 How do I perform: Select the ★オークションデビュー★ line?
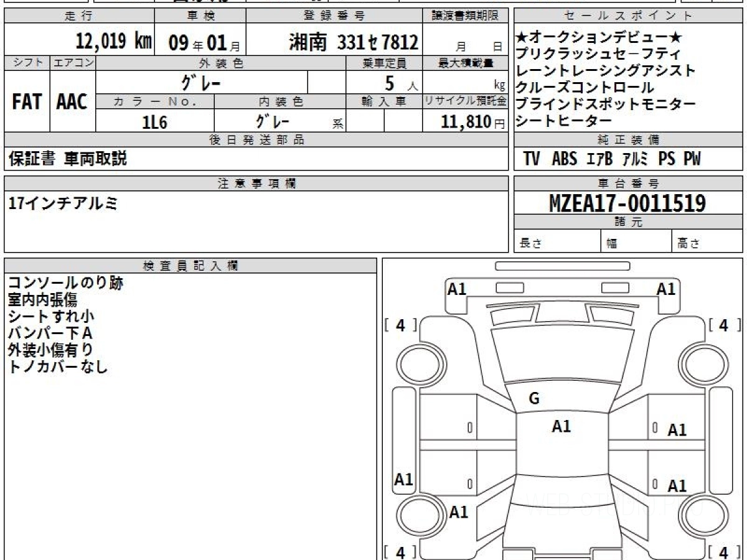(599, 37)
